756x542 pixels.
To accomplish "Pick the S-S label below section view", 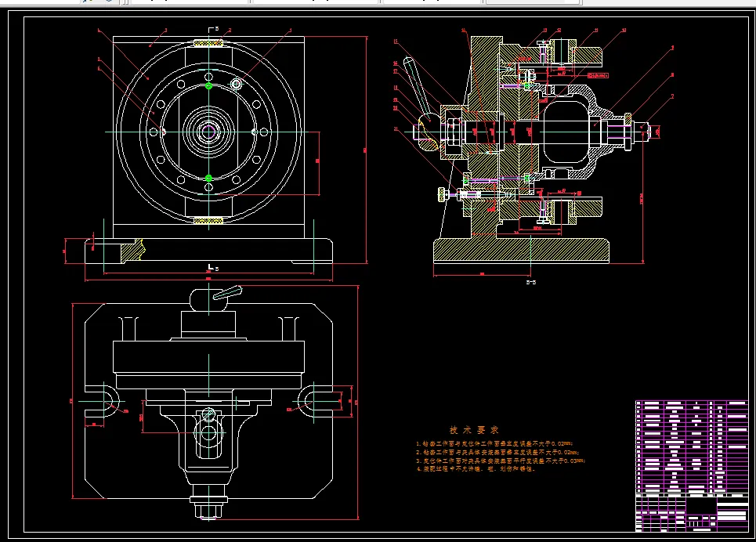I will click(531, 282).
